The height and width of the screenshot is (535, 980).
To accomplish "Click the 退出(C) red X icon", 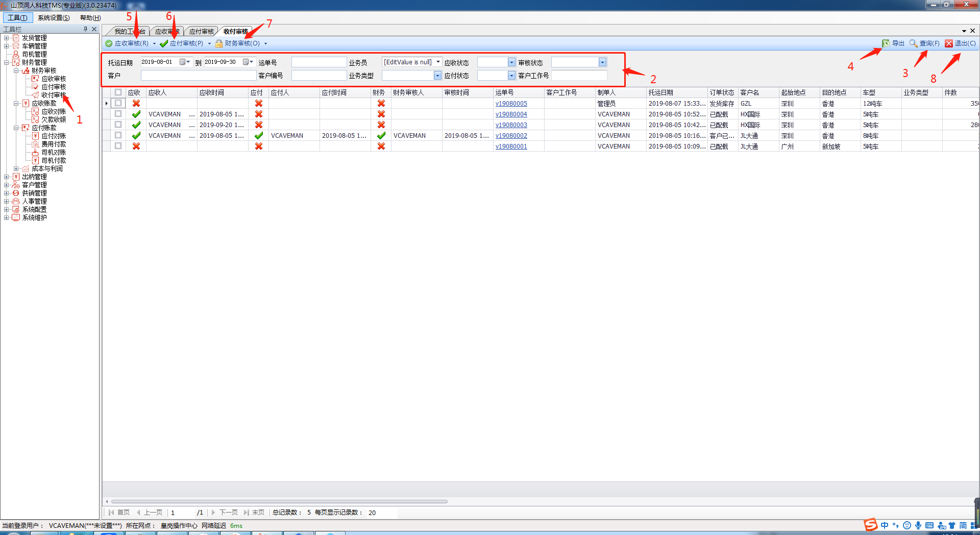I will (949, 43).
